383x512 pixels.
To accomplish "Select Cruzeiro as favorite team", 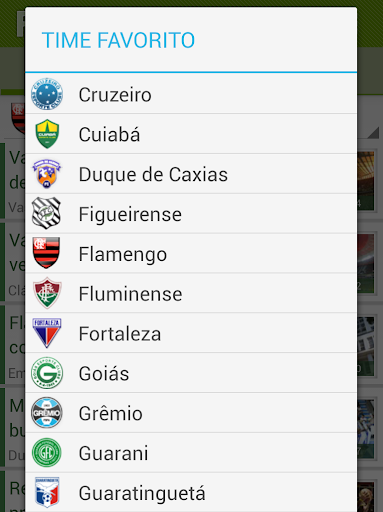I will click(191, 94).
